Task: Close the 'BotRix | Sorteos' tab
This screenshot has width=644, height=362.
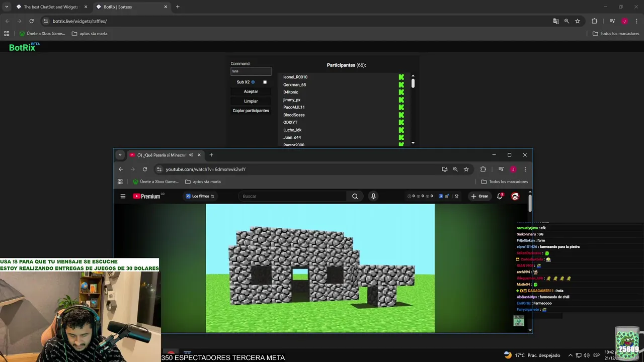Action: pyautogui.click(x=166, y=7)
